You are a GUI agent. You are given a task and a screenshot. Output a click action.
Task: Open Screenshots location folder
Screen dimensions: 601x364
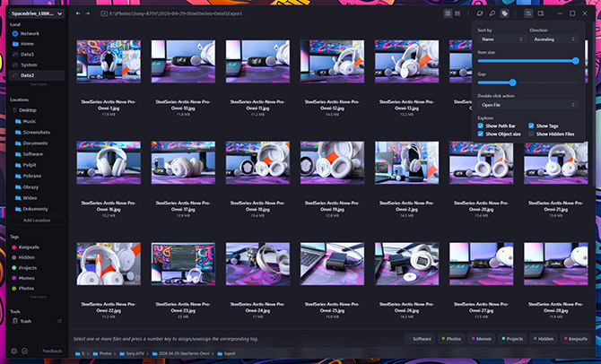[37, 132]
